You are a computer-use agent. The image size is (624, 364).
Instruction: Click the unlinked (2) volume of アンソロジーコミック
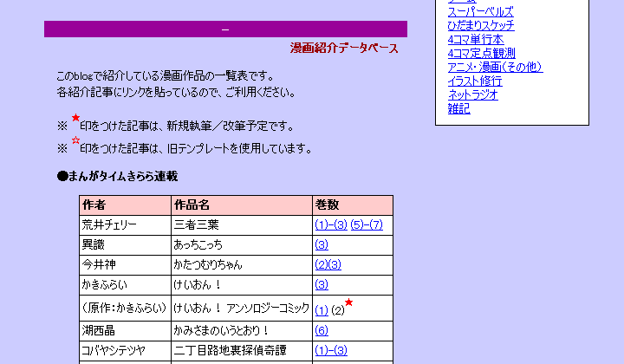click(337, 310)
